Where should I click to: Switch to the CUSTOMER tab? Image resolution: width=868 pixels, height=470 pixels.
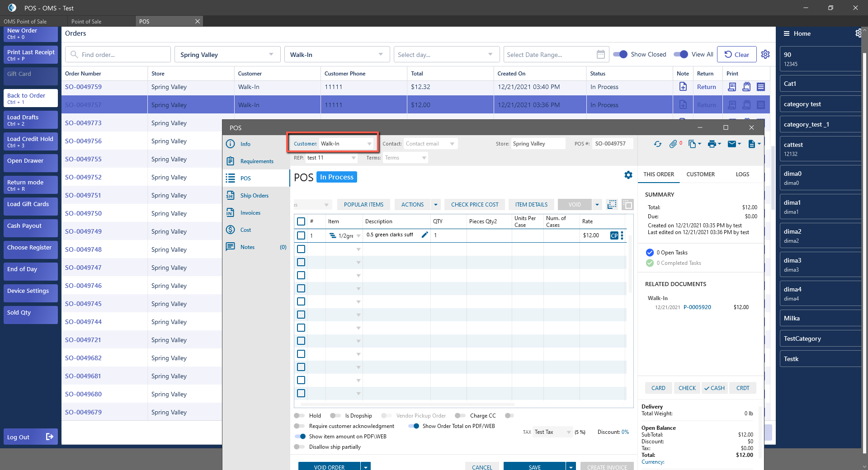[x=700, y=174]
